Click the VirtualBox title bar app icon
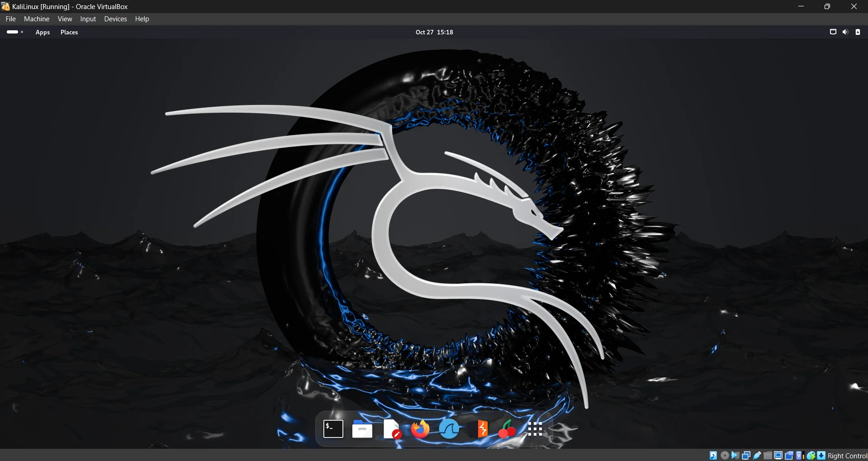Screen dimensions: 868x461 (x=5, y=6)
